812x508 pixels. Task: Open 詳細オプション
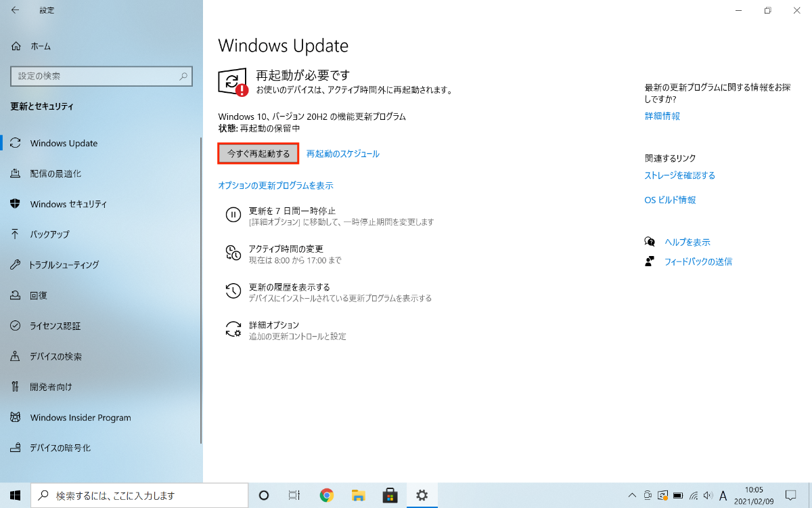[x=274, y=325]
